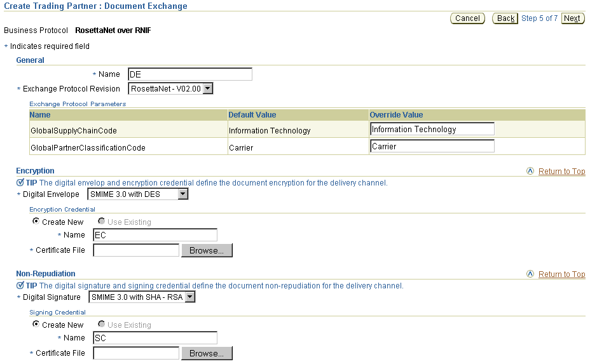Click the TIP checkmark icon under Non-Repudiation
This screenshot has width=590, height=364.
coord(20,286)
